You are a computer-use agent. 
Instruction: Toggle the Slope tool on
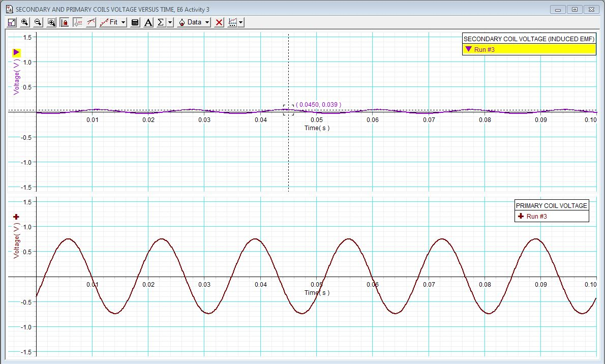click(90, 22)
